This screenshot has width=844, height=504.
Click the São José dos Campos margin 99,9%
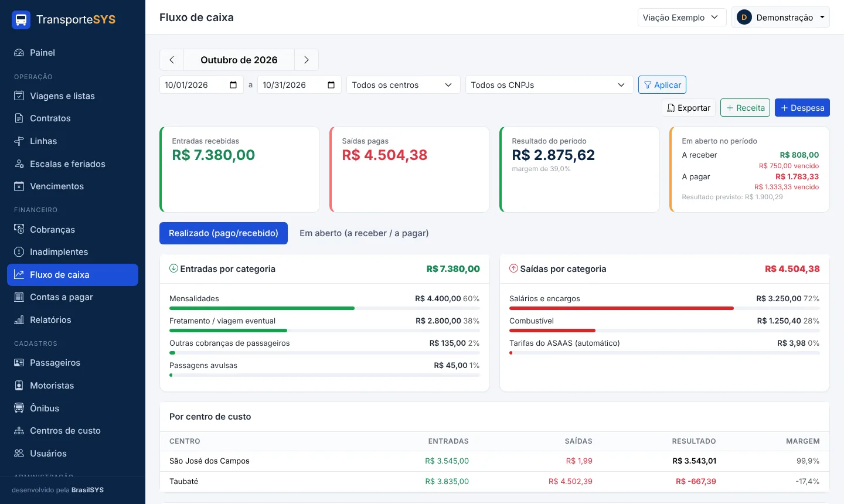[808, 461]
